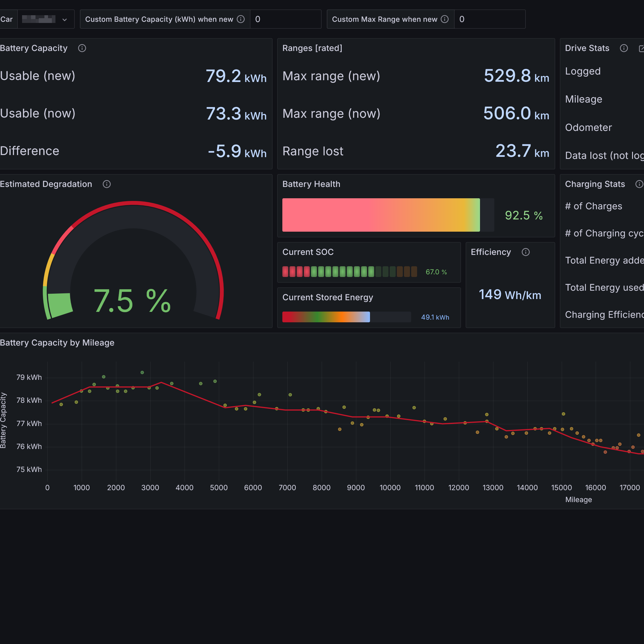Click Ranges [rated] panel title
Image resolution: width=644 pixels, height=644 pixels.
point(312,48)
